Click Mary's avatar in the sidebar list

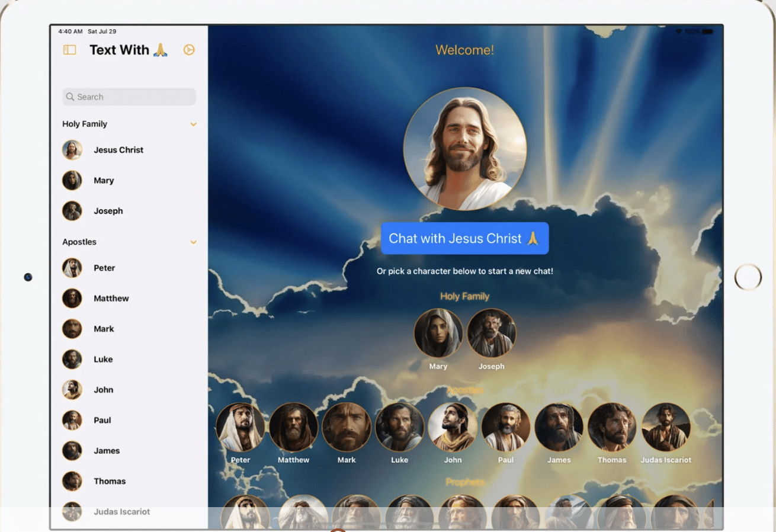[72, 180]
